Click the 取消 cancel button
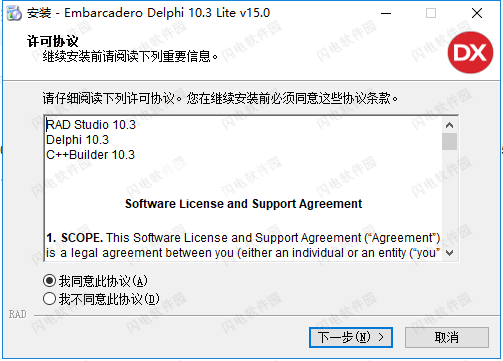 click(447, 337)
